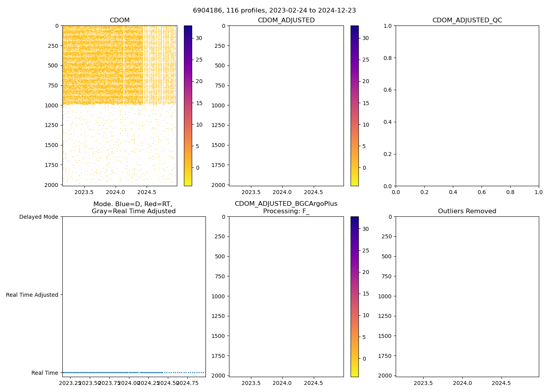
Task: Click the colorbar beside the CDOM heatmap
Action: pyautogui.click(x=188, y=106)
